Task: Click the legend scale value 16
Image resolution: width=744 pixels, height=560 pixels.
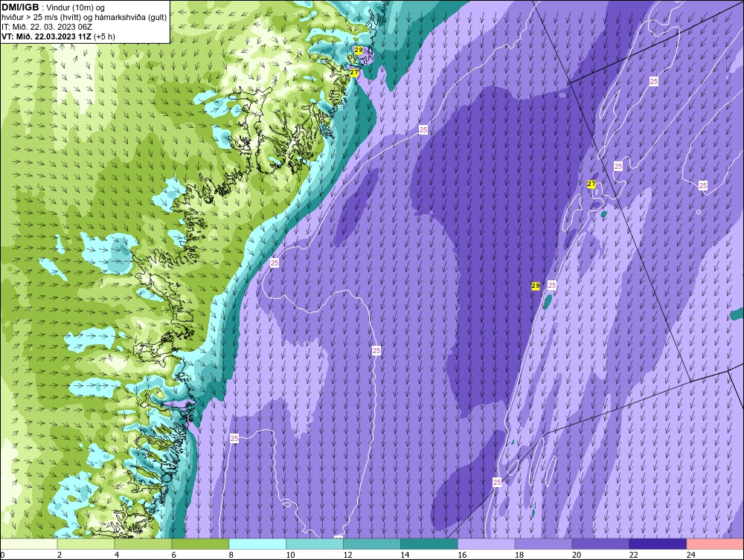Action: (x=462, y=555)
